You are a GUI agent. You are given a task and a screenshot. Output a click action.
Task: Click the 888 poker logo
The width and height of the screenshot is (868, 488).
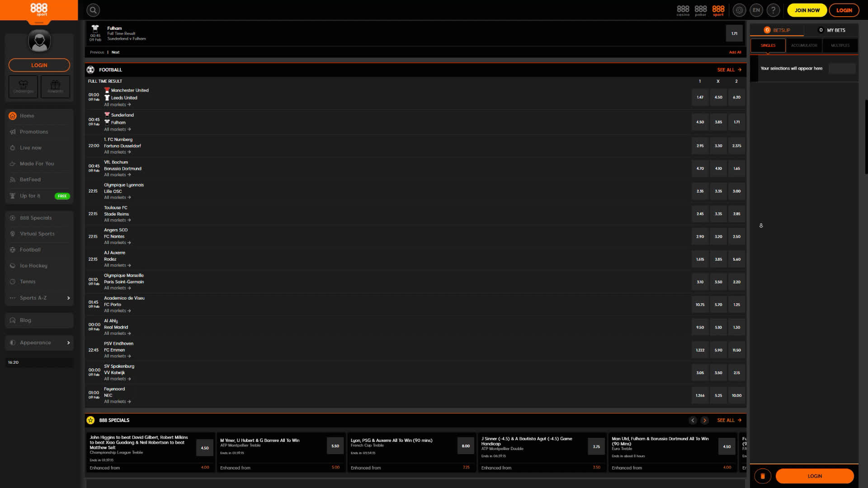700,10
